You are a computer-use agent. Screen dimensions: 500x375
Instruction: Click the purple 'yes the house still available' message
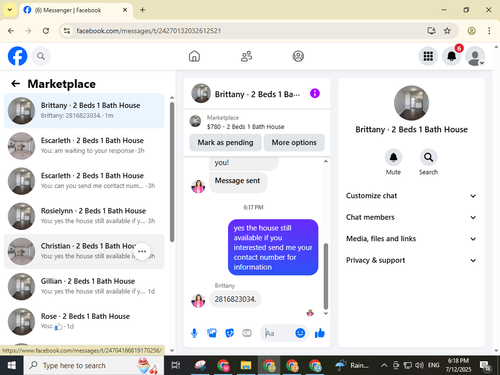[273, 247]
